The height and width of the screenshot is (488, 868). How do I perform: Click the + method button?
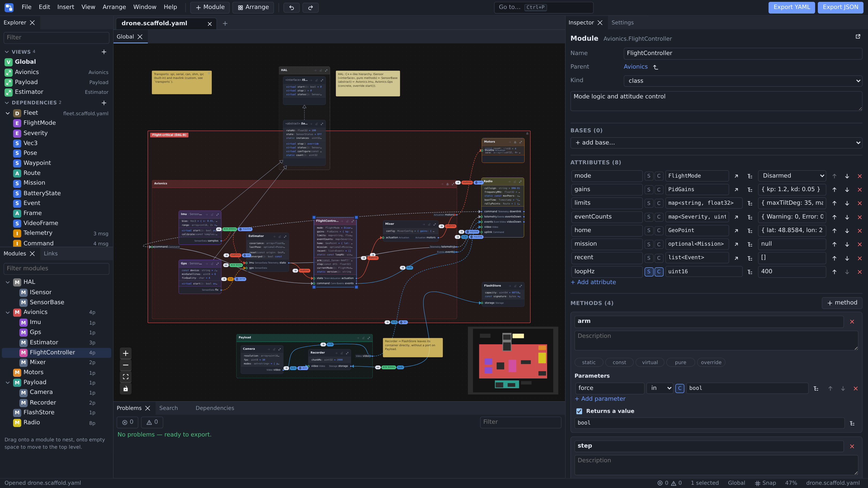842,303
